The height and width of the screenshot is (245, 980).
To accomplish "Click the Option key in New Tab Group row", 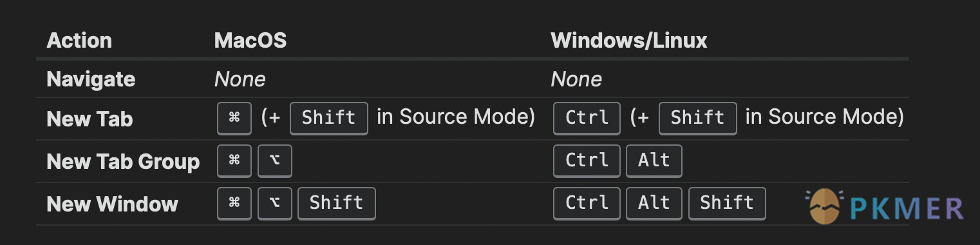I will click(x=275, y=161).
